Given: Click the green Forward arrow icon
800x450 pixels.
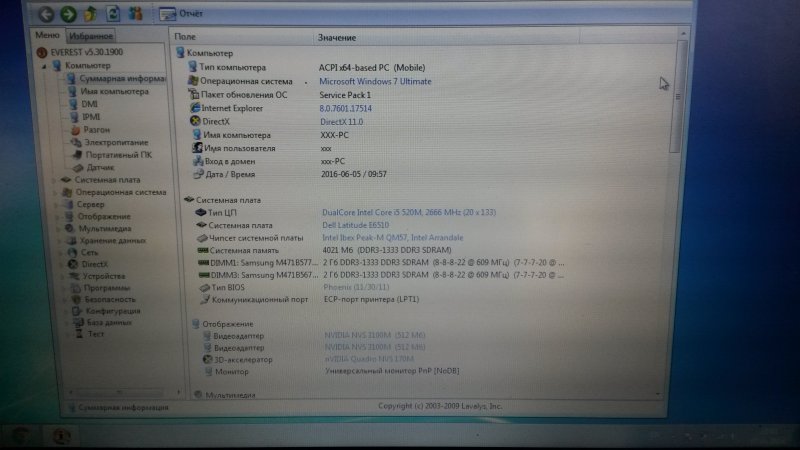Looking at the screenshot, I should point(67,14).
